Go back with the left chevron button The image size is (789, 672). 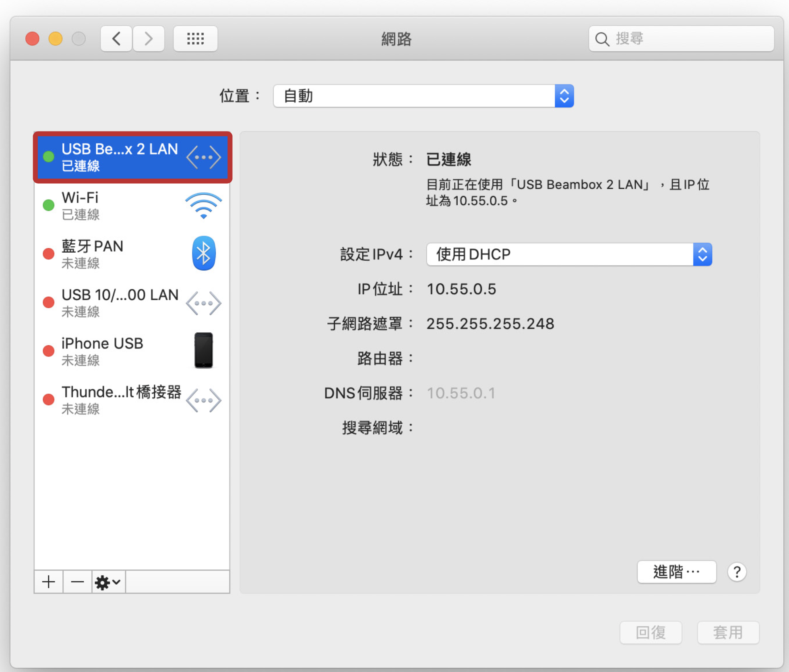tap(116, 39)
